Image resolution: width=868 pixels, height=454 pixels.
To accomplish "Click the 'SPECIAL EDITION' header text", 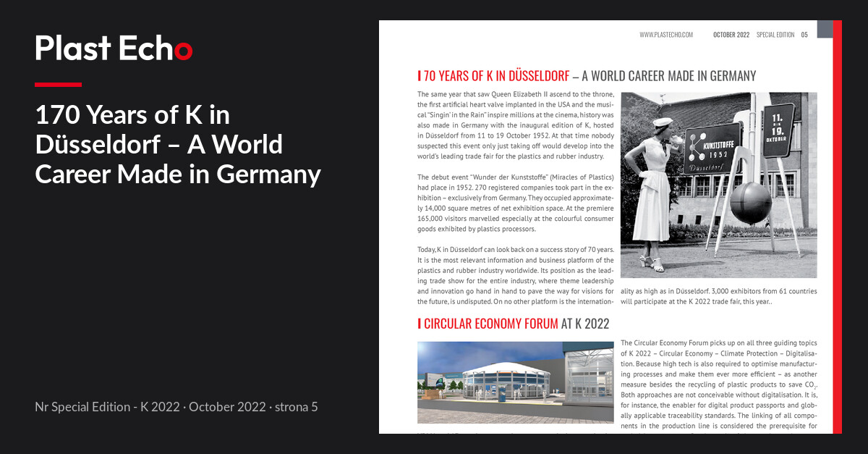I will 775,35.
